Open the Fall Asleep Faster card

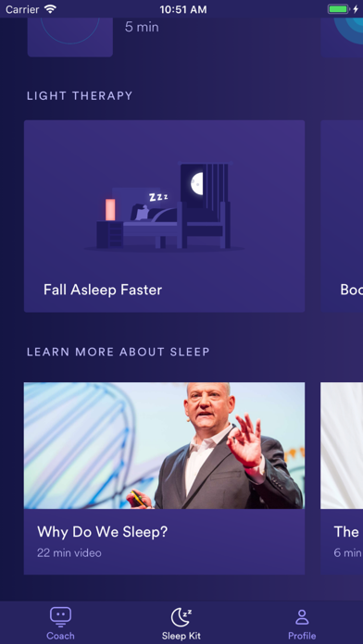[x=165, y=216]
